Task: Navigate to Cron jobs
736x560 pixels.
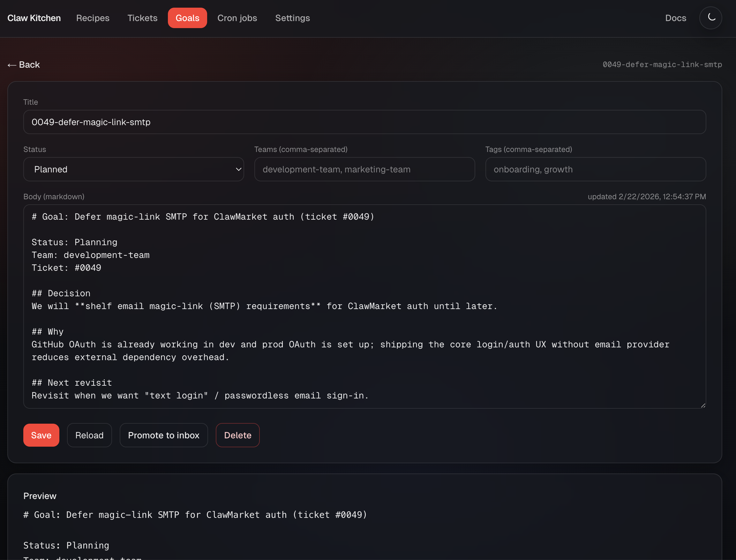Action: [237, 18]
